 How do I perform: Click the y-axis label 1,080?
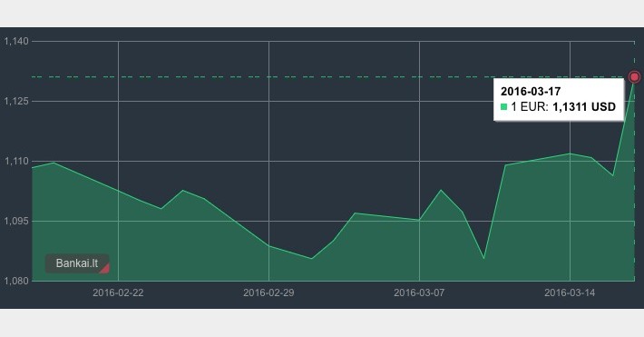point(16,281)
